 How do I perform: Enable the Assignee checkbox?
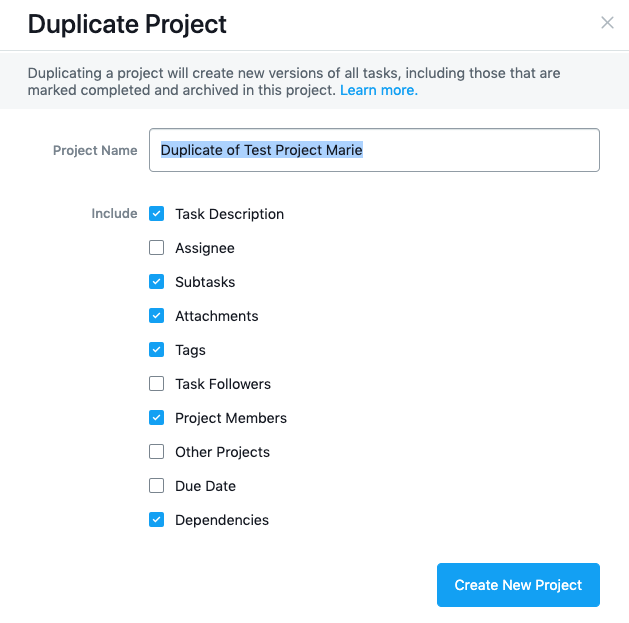click(x=156, y=248)
